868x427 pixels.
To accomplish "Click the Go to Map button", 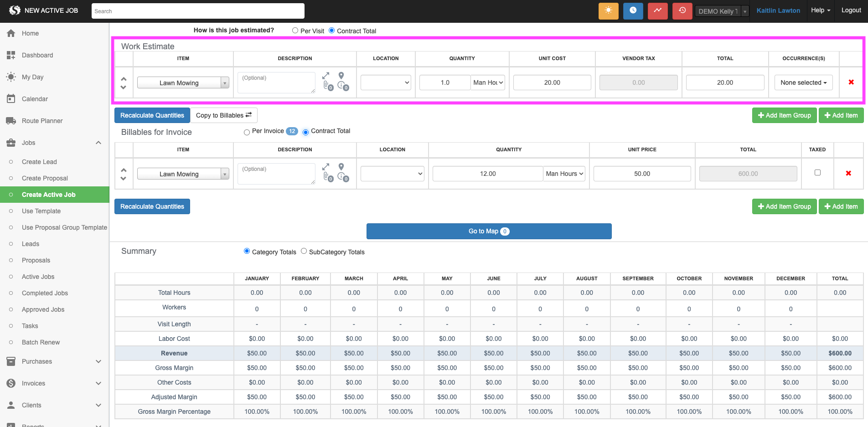I will click(x=488, y=231).
